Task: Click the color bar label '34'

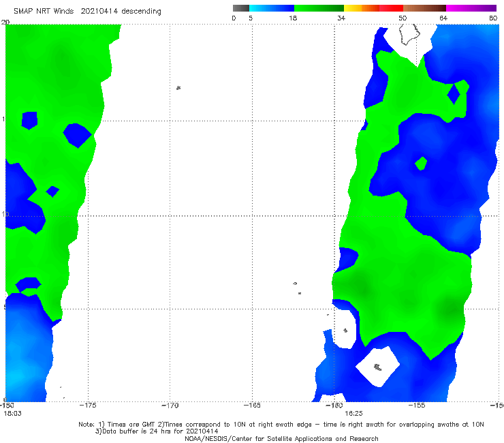Action: [341, 18]
